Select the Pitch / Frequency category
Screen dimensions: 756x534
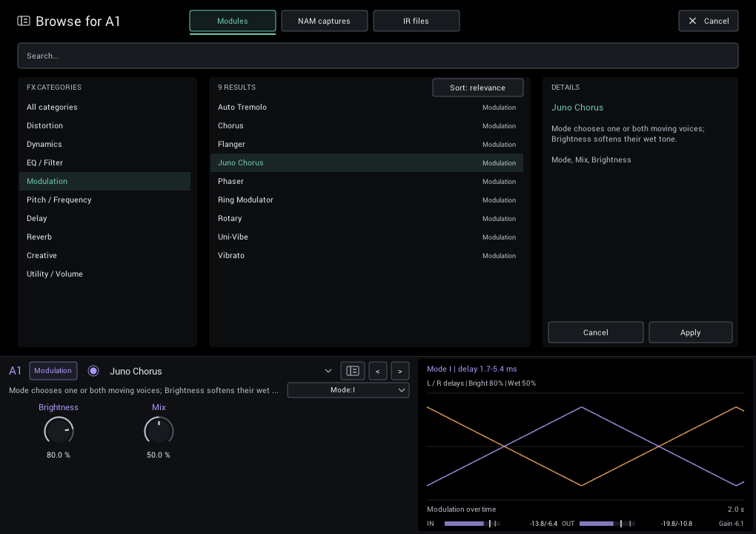click(105, 200)
